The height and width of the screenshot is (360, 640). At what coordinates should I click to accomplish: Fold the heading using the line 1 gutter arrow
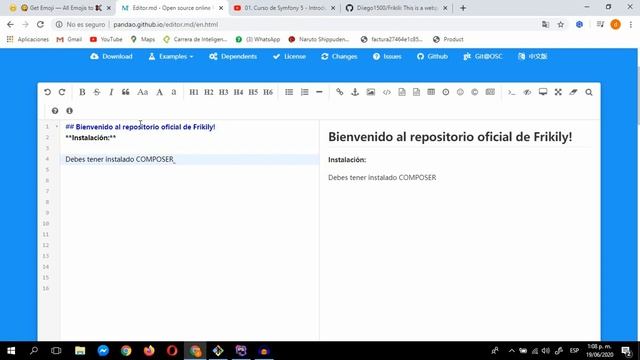coord(57,127)
